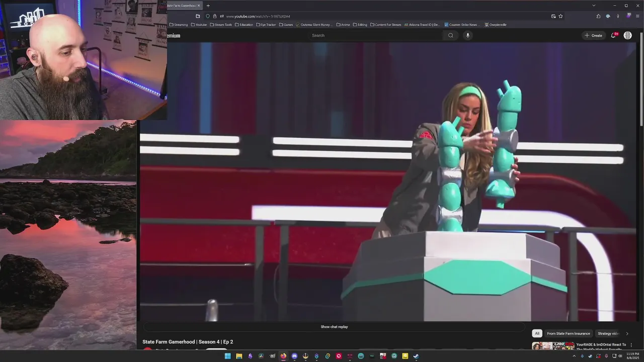The width and height of the screenshot is (644, 362).
Task: Open the Editing bookmarks folder
Action: point(360,25)
